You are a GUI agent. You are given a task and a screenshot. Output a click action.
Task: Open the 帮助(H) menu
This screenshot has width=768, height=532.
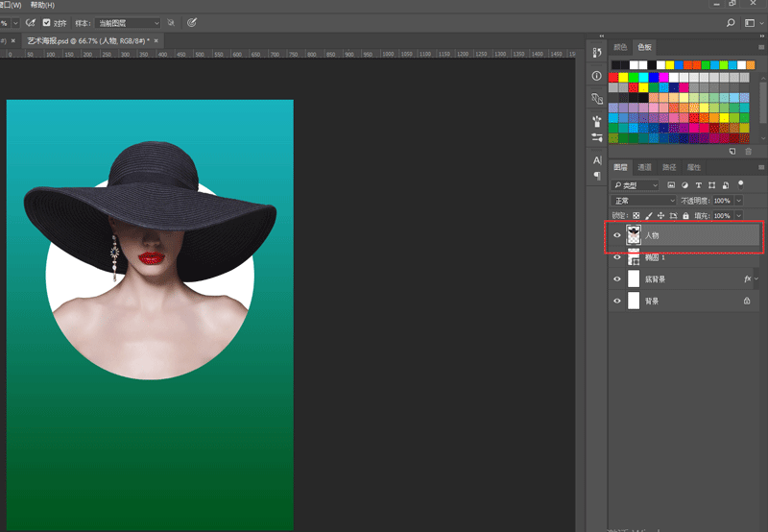(42, 5)
